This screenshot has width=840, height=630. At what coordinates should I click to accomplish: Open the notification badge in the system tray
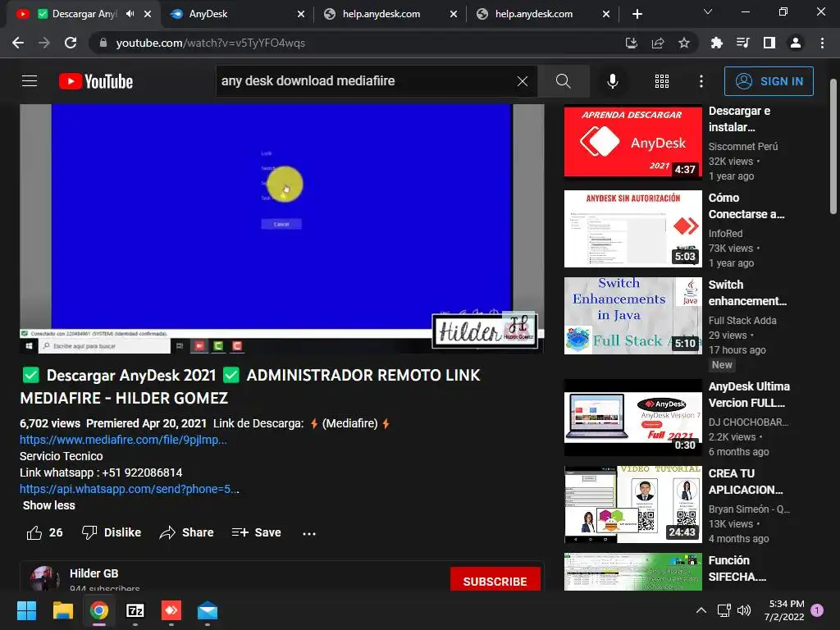click(x=817, y=610)
